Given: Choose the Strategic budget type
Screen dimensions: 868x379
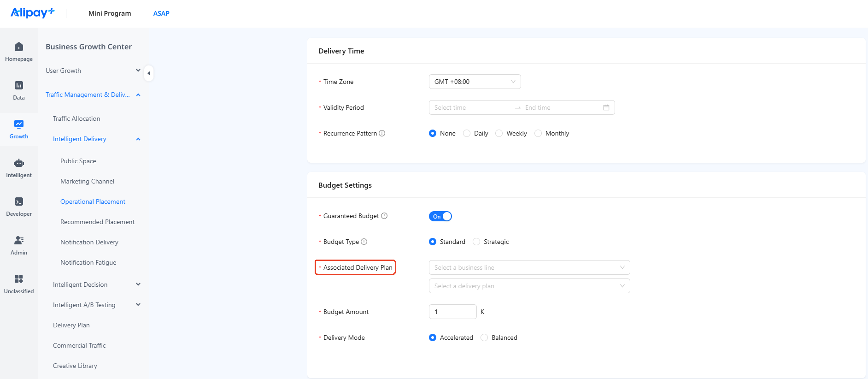Looking at the screenshot, I should pos(491,242).
